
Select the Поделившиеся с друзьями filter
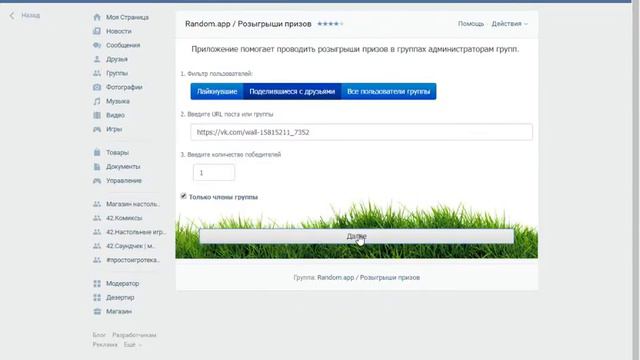292,91
